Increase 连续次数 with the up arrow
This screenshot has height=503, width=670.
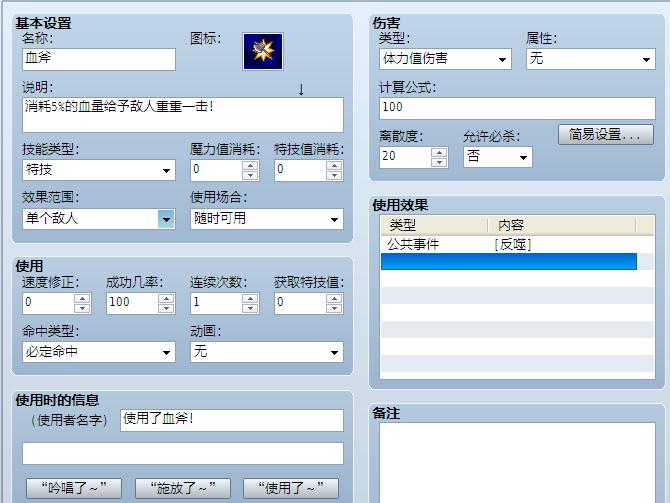[x=250, y=298]
